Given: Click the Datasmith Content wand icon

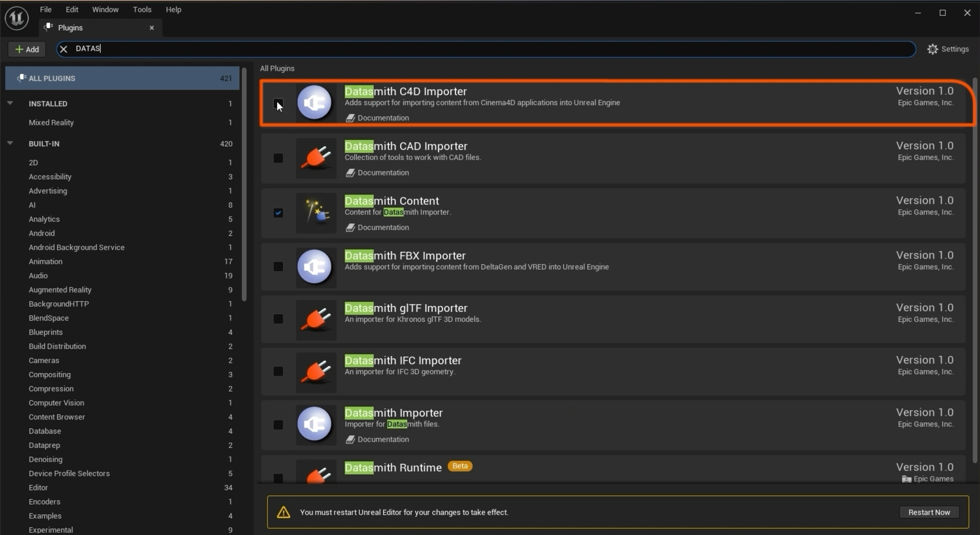Looking at the screenshot, I should (316, 212).
